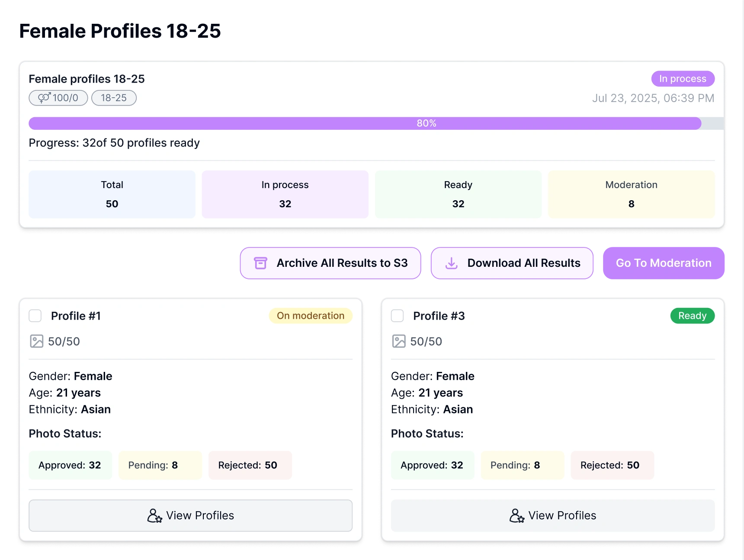Click the photo icon beside 50/50 on Profile #1
Screen dimensions: 744x560
(x=37, y=341)
